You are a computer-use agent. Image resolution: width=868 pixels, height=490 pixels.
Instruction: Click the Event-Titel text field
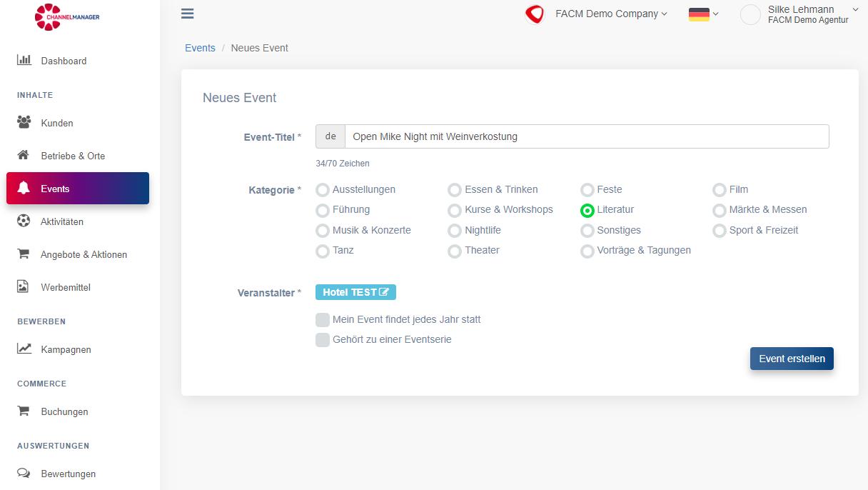tap(586, 136)
